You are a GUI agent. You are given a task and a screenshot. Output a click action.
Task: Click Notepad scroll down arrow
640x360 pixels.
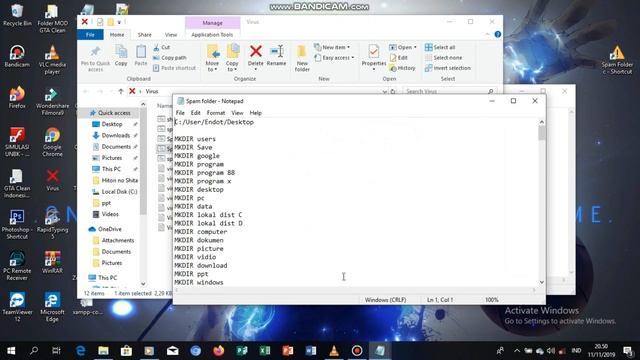[x=542, y=282]
